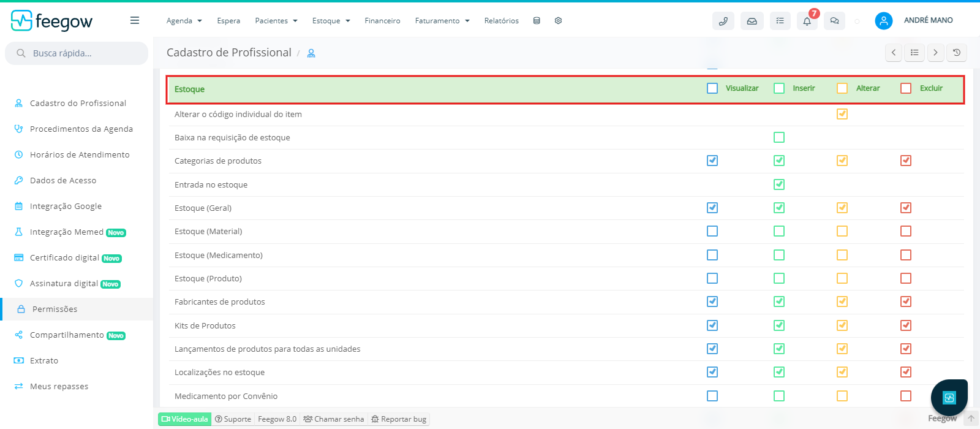Click the professional icon in breadcrumb
The height and width of the screenshot is (429, 980).
[x=311, y=53]
